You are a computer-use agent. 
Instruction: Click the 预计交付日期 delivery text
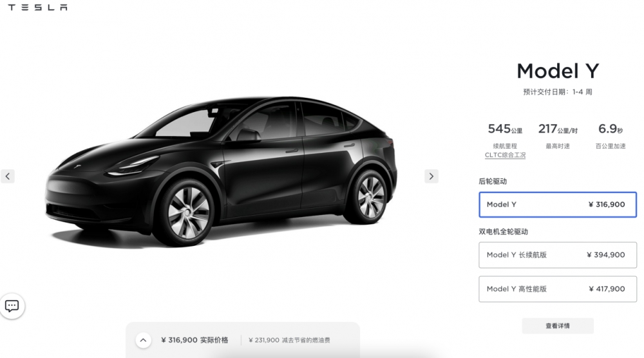pyautogui.click(x=557, y=92)
